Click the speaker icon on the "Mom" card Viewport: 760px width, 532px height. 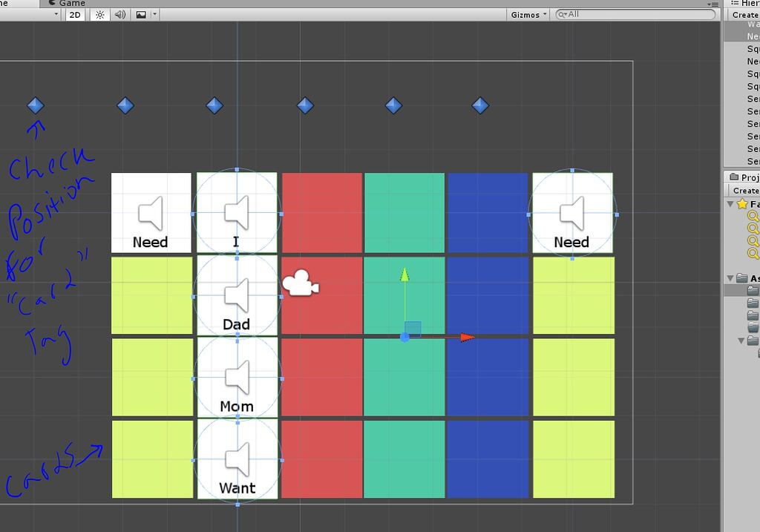pyautogui.click(x=237, y=377)
